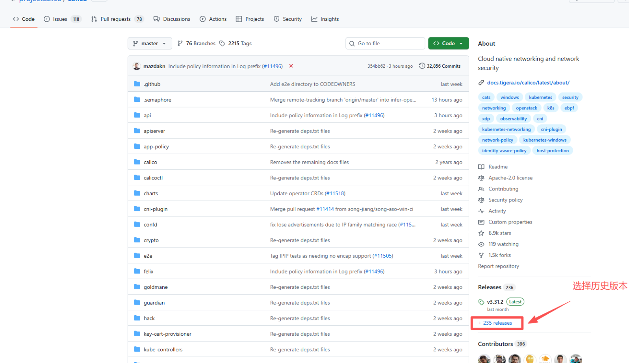The image size is (629, 364).
Task: Click the calico folder icon
Action: pyautogui.click(x=137, y=162)
